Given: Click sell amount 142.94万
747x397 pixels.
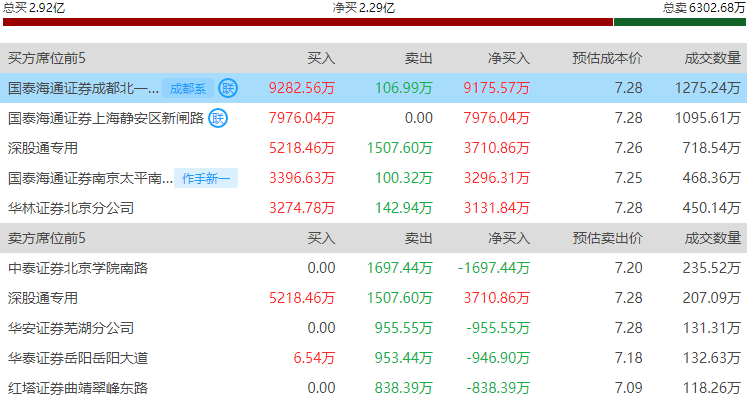Looking at the screenshot, I should point(404,208).
